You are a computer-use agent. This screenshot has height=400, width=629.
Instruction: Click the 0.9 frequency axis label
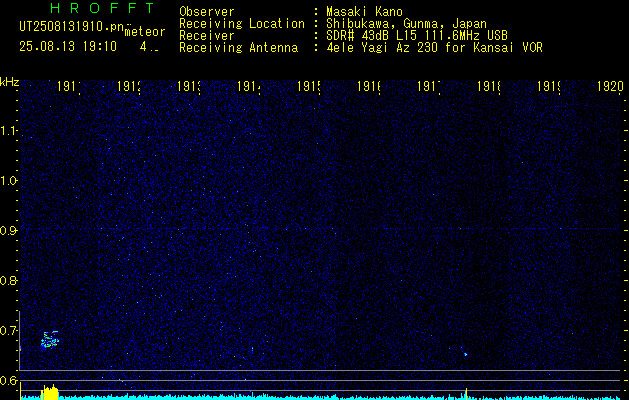coord(8,230)
